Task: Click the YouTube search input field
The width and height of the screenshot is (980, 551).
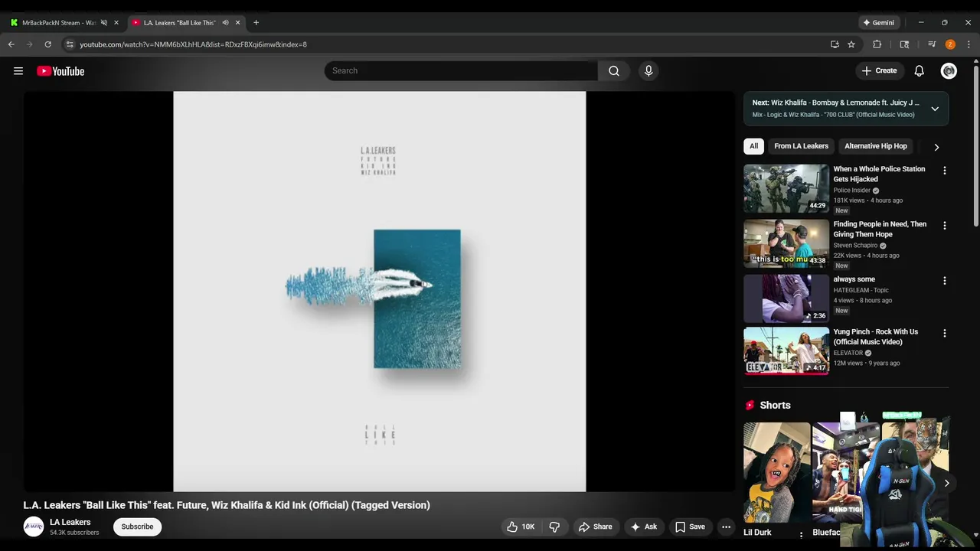Action: pos(461,71)
